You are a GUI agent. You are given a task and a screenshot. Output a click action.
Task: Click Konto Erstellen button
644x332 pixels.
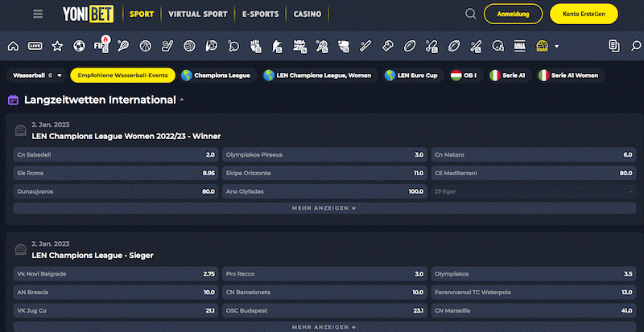pyautogui.click(x=584, y=14)
